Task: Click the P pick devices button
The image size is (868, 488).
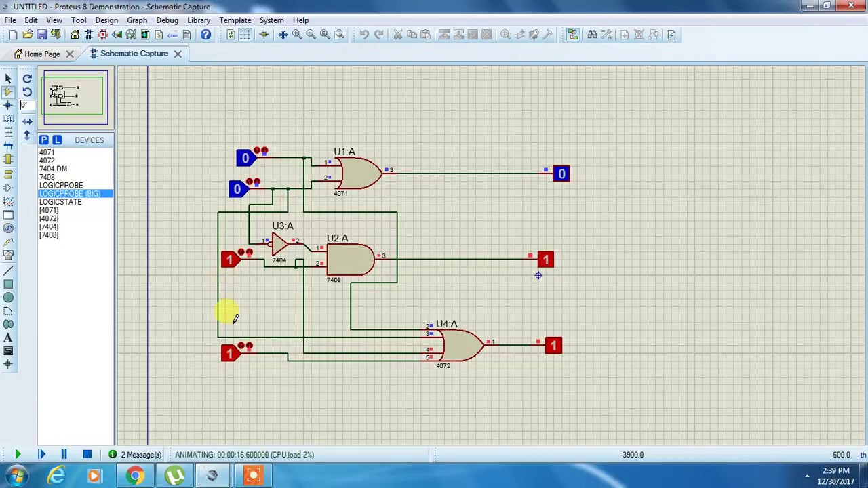Action: coord(44,140)
